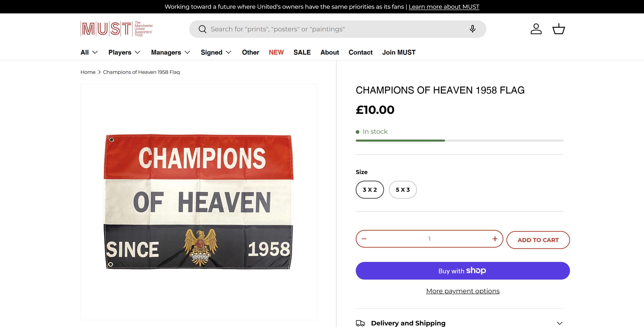Click the search magnifier icon
Image resolution: width=644 pixels, height=327 pixels.
tap(202, 29)
